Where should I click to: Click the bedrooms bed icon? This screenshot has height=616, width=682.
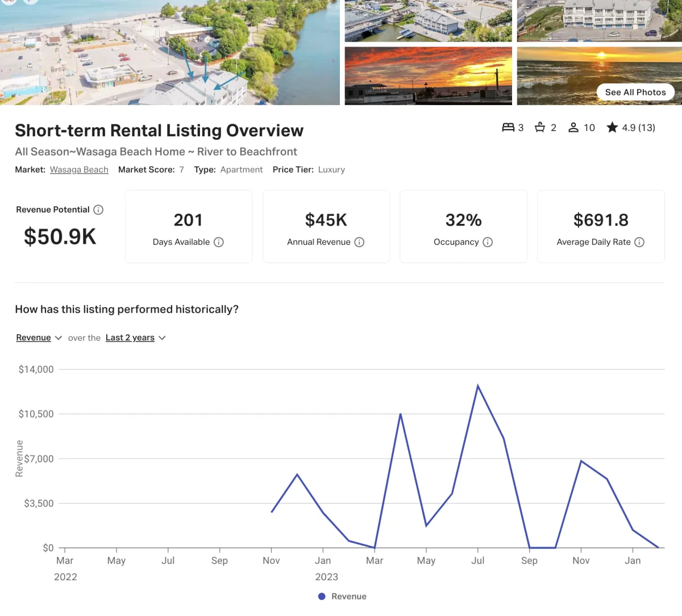[x=508, y=127]
